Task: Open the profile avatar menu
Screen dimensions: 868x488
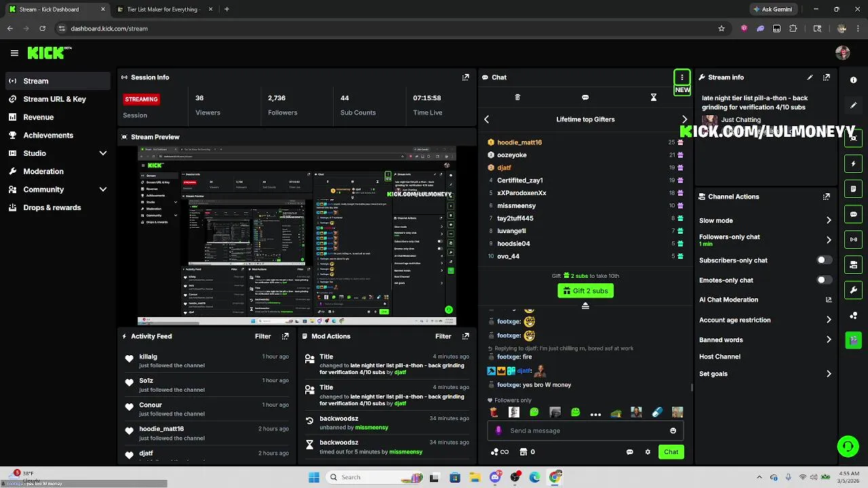Action: pyautogui.click(x=843, y=53)
